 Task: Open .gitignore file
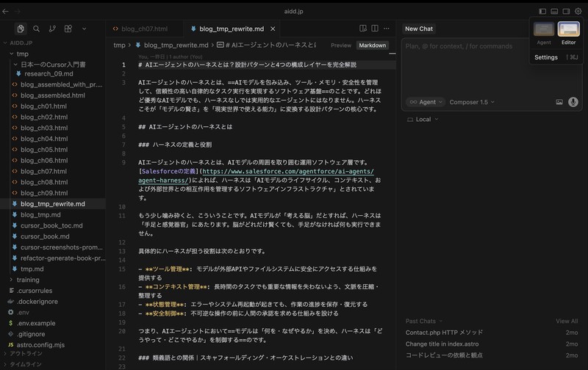(x=31, y=334)
